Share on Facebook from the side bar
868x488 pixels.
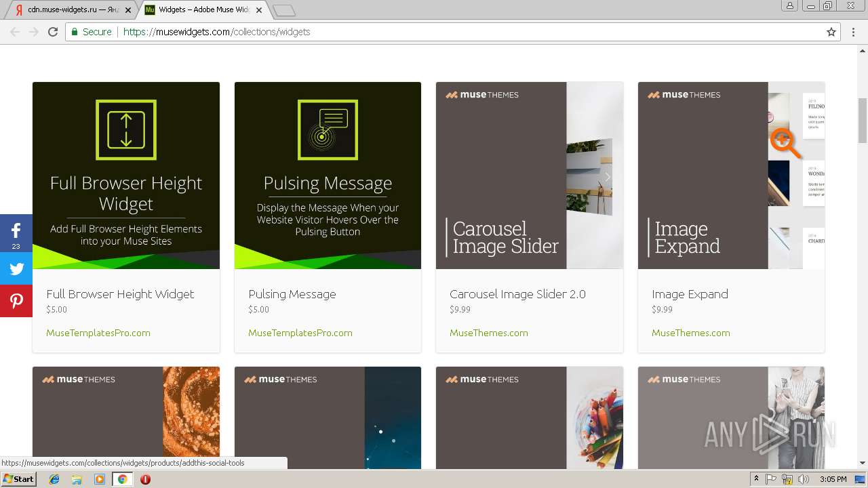(x=16, y=233)
